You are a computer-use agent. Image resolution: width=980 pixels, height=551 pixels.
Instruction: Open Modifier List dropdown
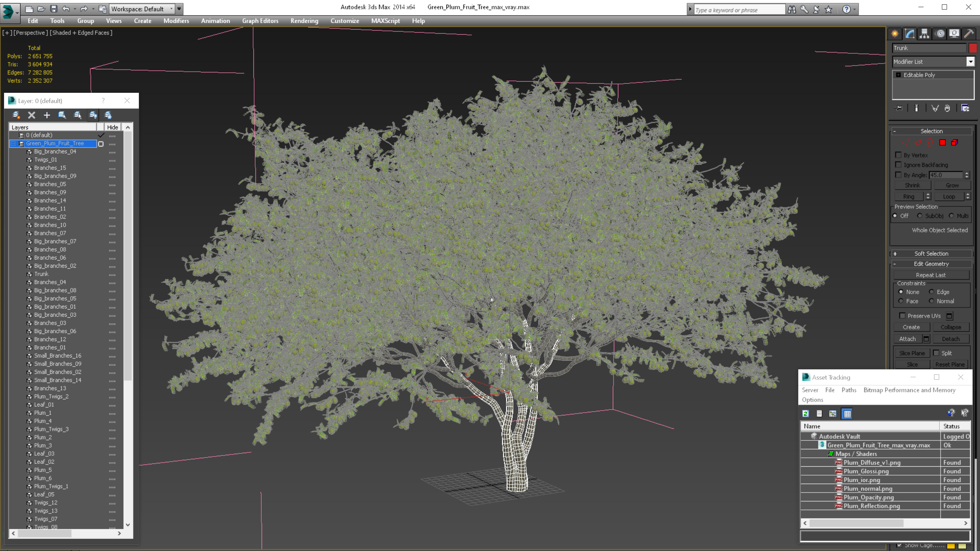click(x=970, y=62)
